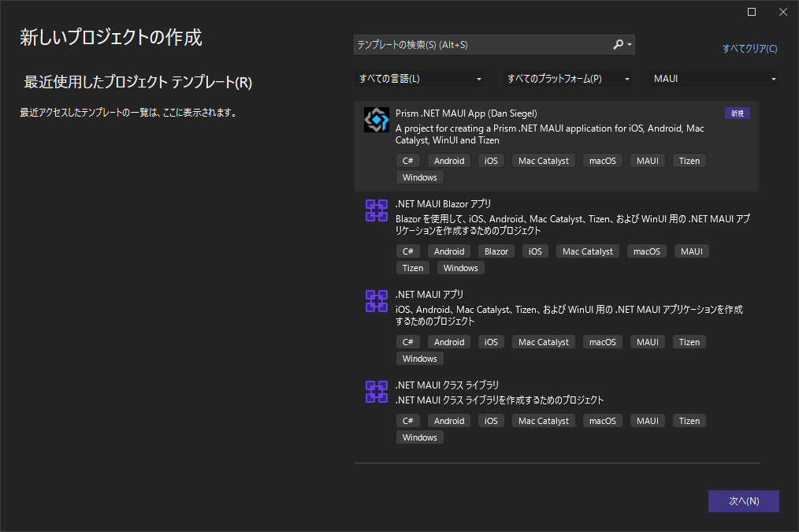Screen dimensions: 799x532
Task: Open the MAUI project type dropdown
Action: (713, 79)
